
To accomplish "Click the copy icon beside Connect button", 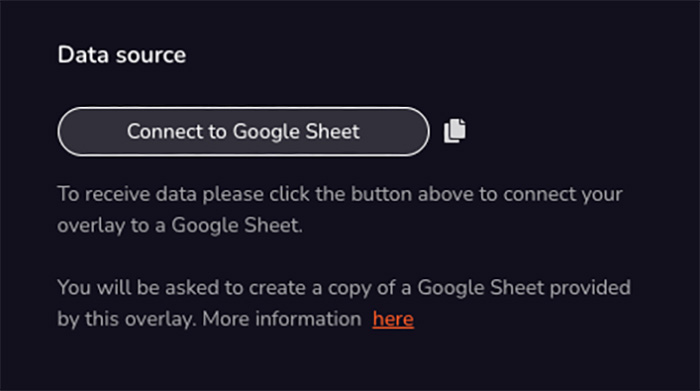I will pos(454,131).
